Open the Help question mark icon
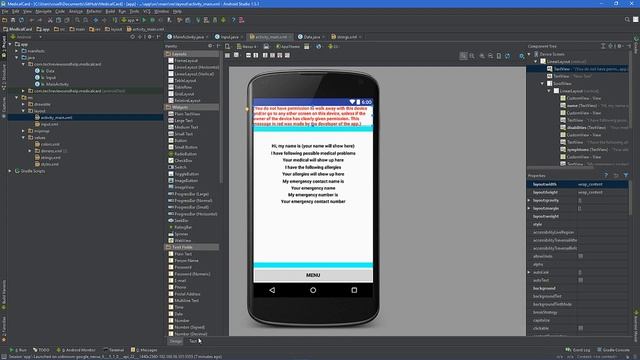The width and height of the screenshot is (640, 360). click(x=233, y=20)
